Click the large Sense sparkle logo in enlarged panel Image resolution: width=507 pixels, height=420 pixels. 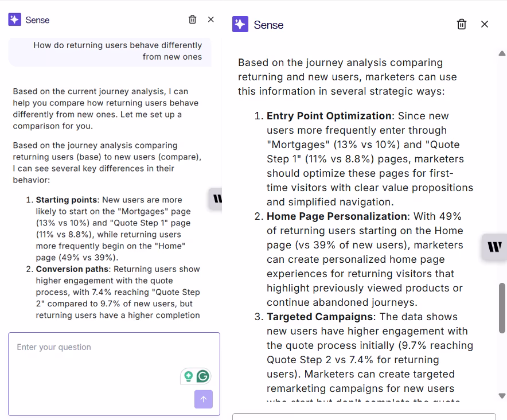click(x=240, y=24)
